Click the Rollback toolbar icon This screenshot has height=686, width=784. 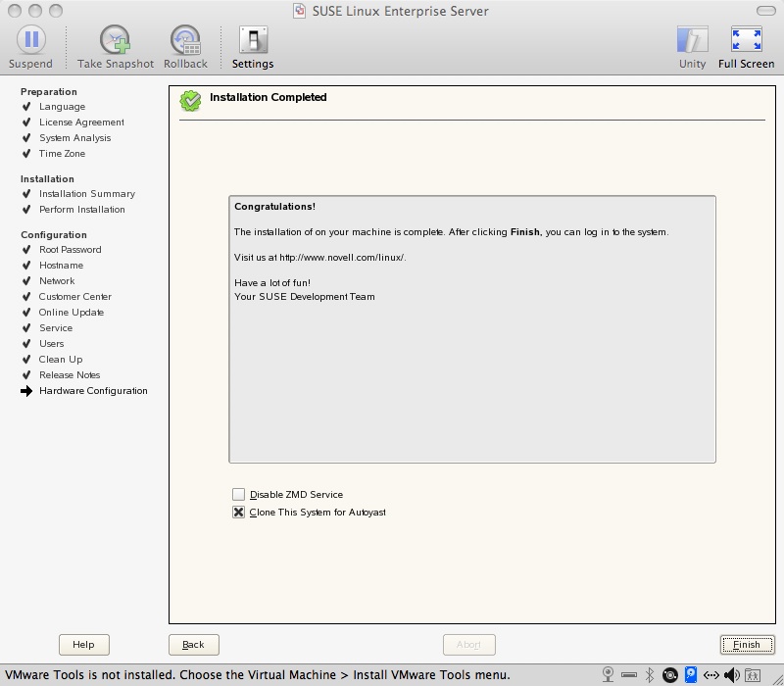tap(185, 39)
